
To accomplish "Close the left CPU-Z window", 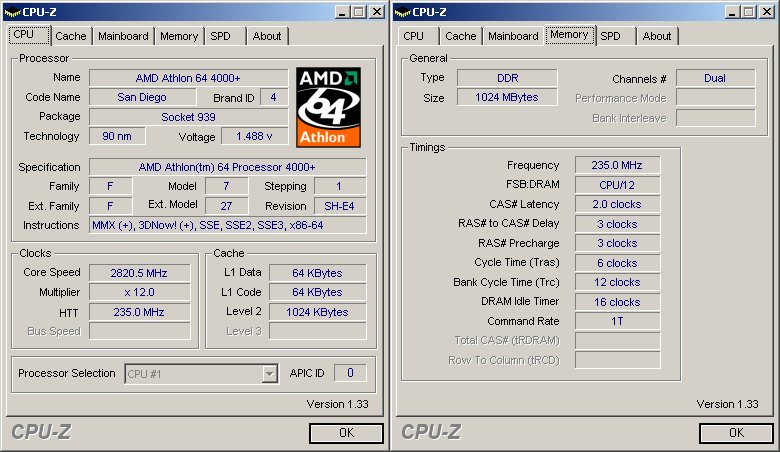I will [378, 12].
